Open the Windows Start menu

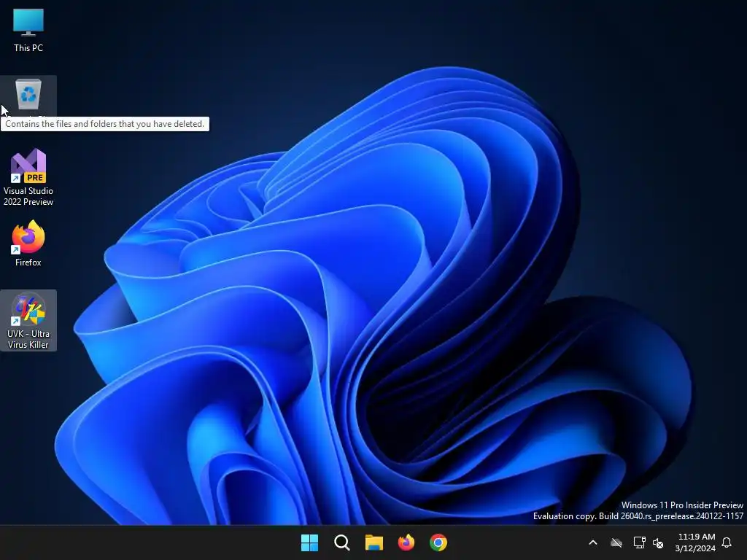click(x=309, y=542)
